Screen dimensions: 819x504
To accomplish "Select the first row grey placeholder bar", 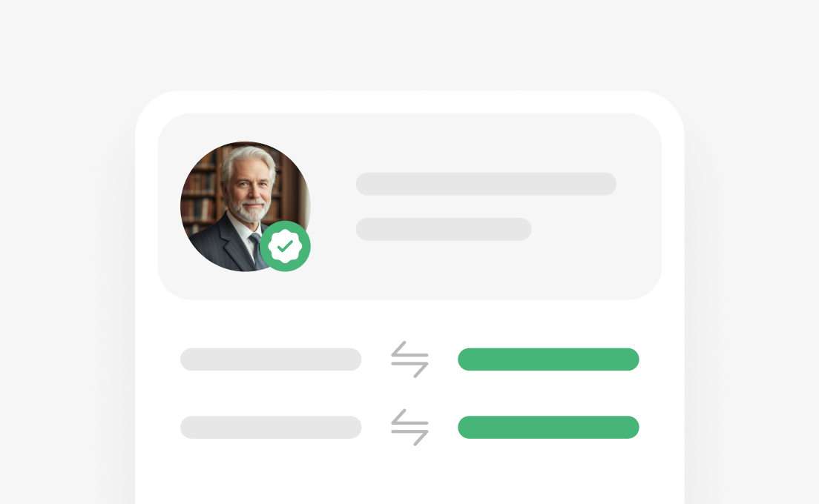I will pos(271,359).
